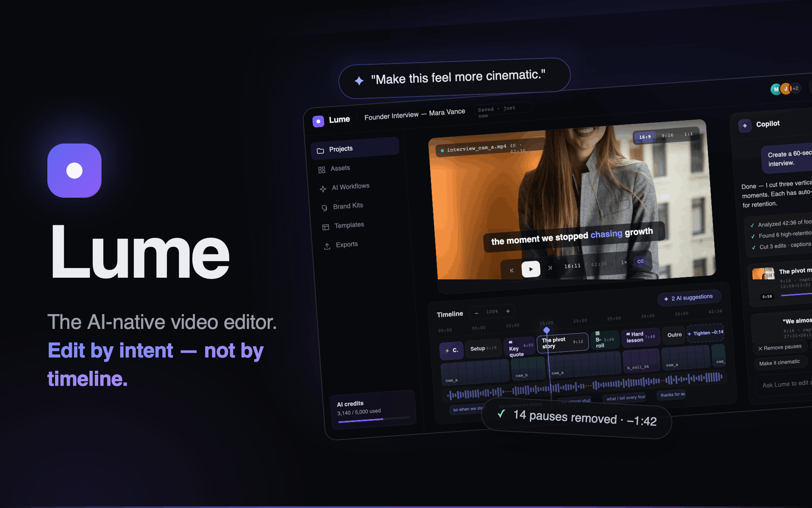Select the cam_b clip on timeline

pyautogui.click(x=528, y=369)
